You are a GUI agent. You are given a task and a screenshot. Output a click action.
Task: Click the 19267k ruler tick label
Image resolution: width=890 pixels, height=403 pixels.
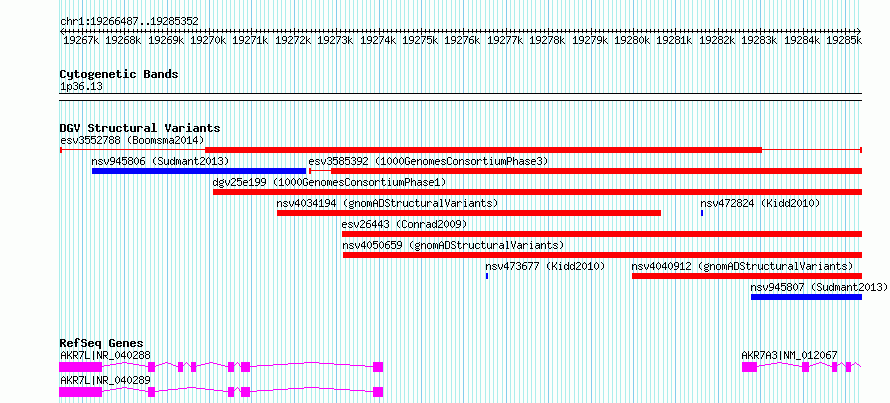[82, 41]
